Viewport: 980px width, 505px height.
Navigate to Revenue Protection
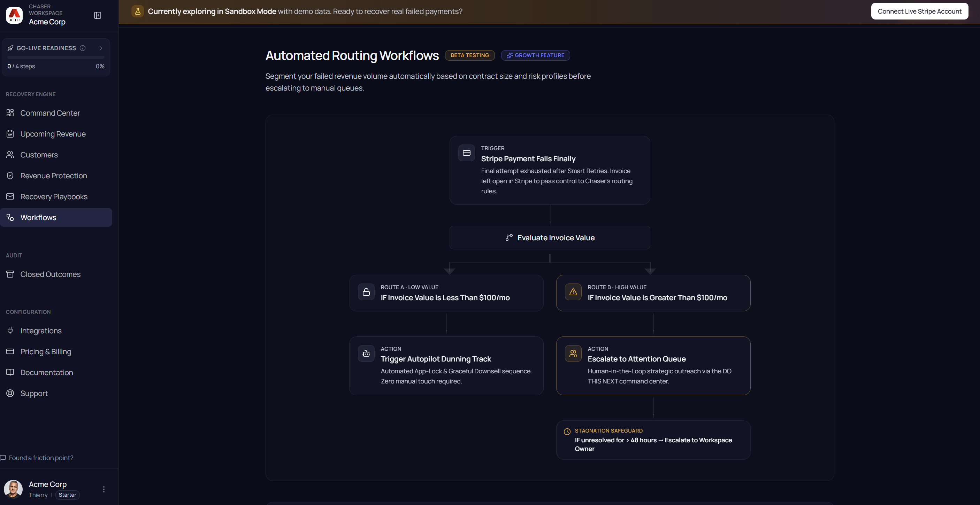(x=56, y=176)
